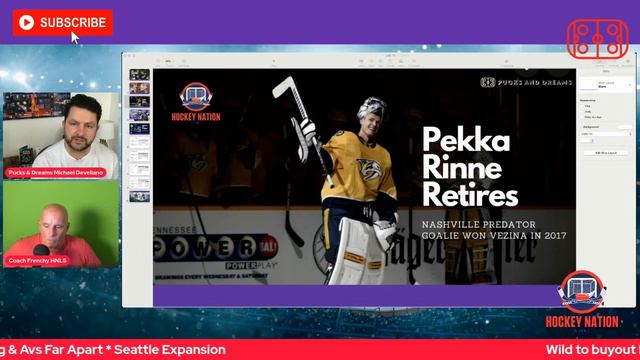
Task: Select the last slide thumbnail in navigator
Action: (140, 197)
